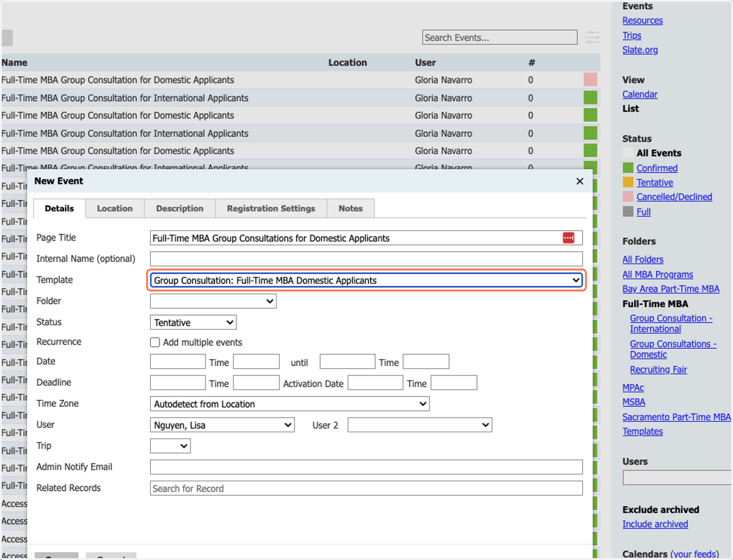This screenshot has width=733, height=560.
Task: Switch to Calendar view
Action: click(640, 95)
